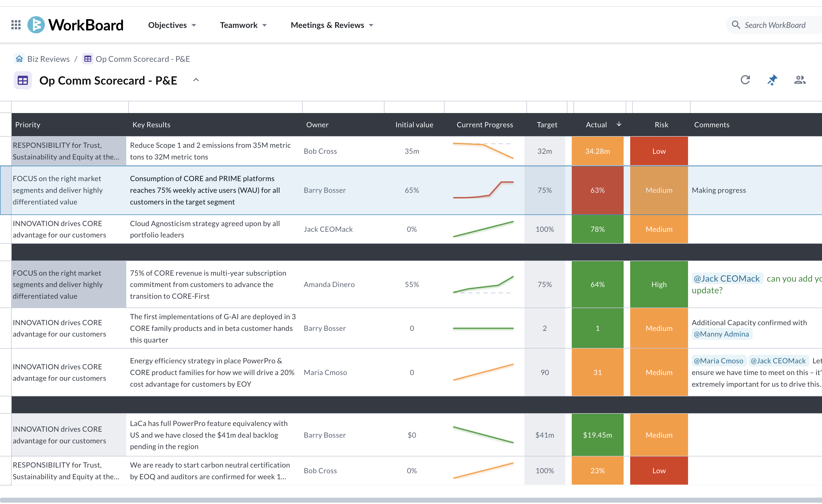Screen dimensions: 822x504
Task: Sort by Actual column arrow
Action: [x=618, y=124]
